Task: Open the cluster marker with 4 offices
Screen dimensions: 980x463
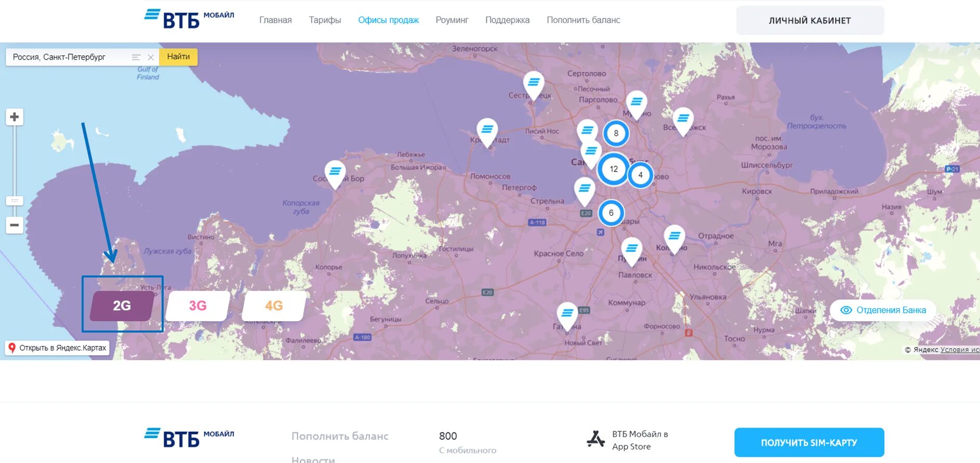Action: pos(640,175)
